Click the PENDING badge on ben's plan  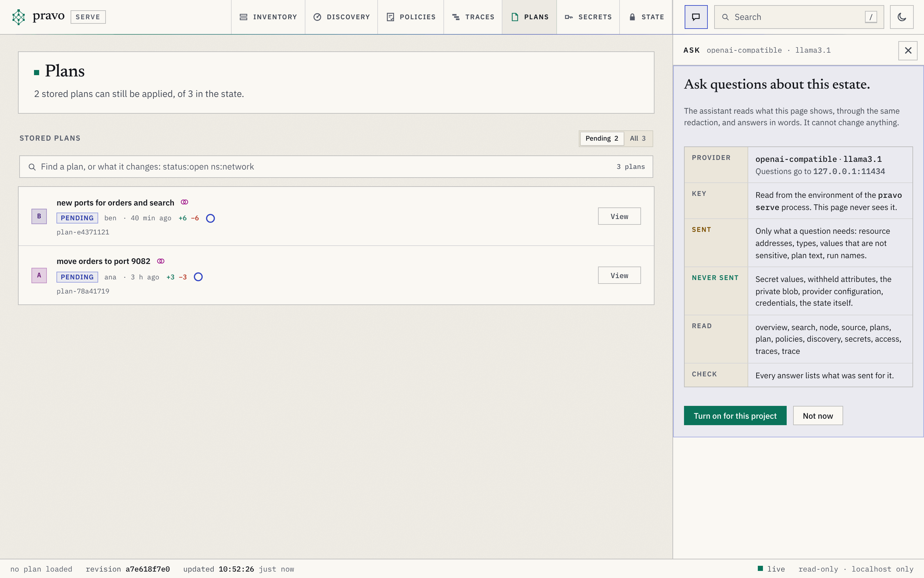(x=77, y=218)
